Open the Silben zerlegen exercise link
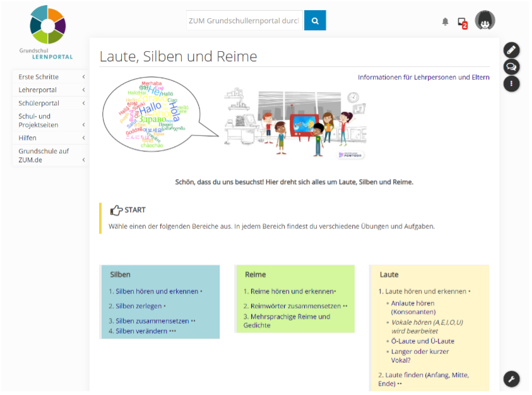Screen dimensions: 532x395 coord(138,306)
